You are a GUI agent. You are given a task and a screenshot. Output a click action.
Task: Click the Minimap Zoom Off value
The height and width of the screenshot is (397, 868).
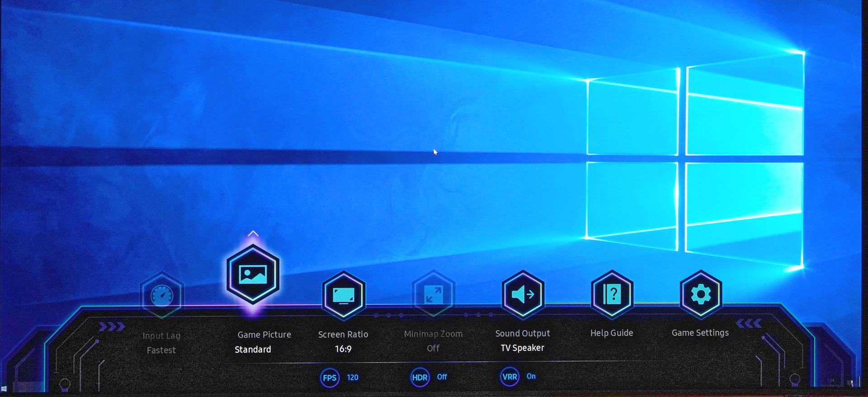point(433,348)
